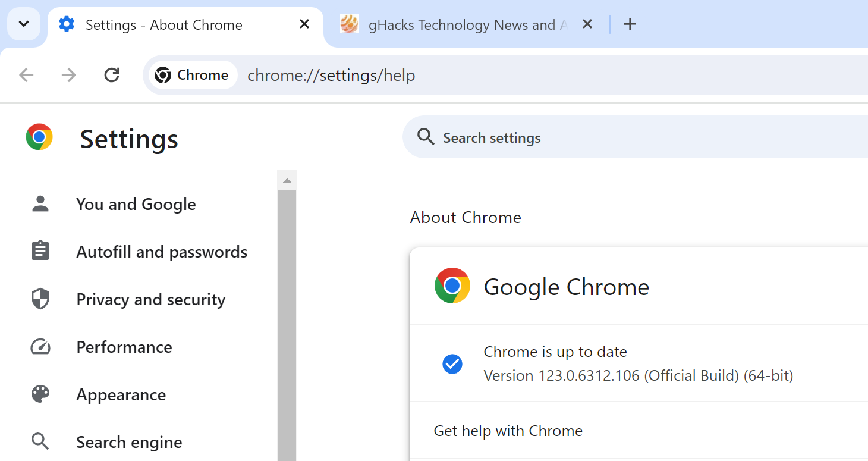
Task: Click the magnifier icon in Search settings
Action: 426,137
